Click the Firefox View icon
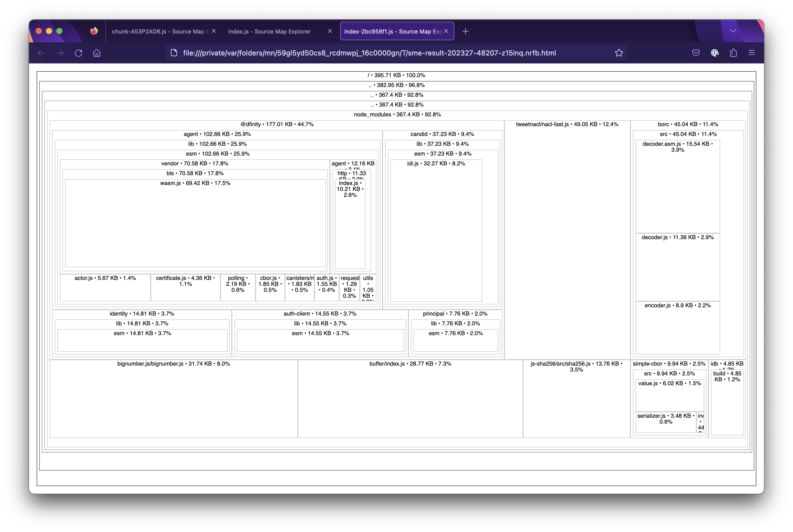Screen dimensions: 793x532 coord(94,31)
